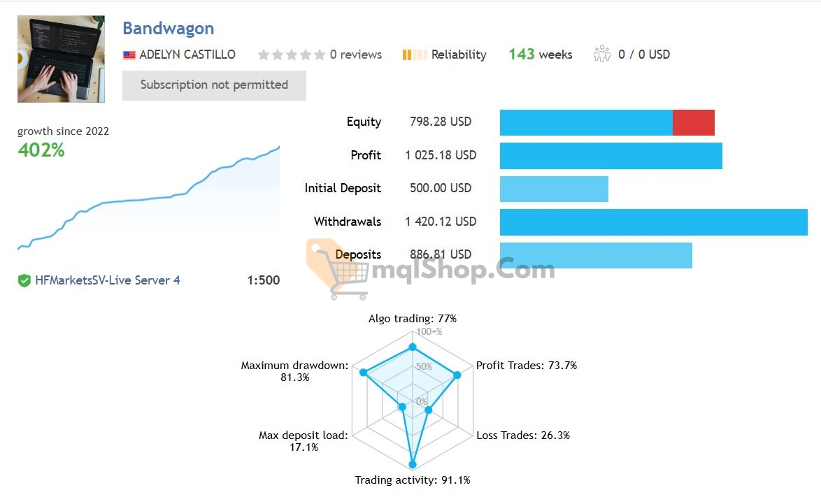Click the Profit value bar
Screen dimensions: 821x504
tap(611, 155)
